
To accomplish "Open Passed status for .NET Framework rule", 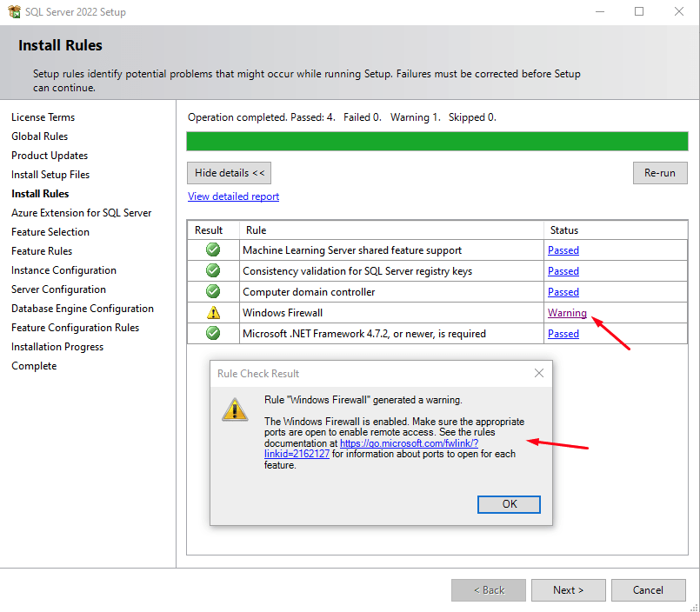I will 563,334.
